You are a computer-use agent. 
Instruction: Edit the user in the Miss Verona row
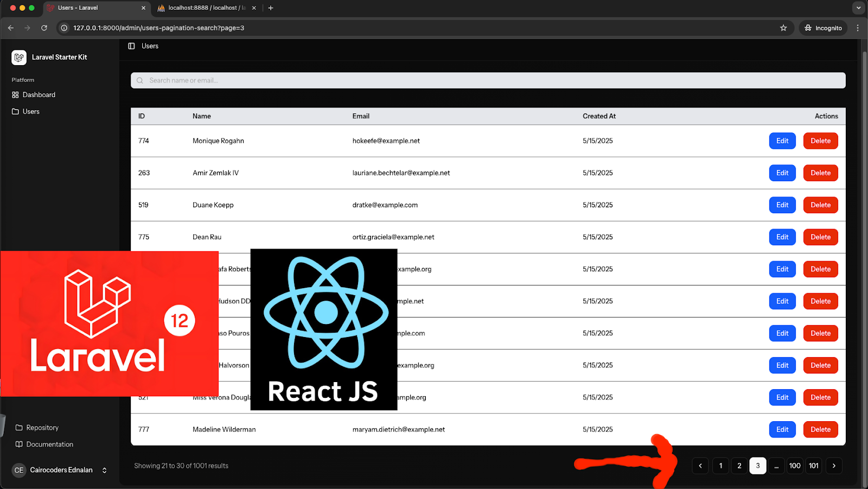(782, 397)
